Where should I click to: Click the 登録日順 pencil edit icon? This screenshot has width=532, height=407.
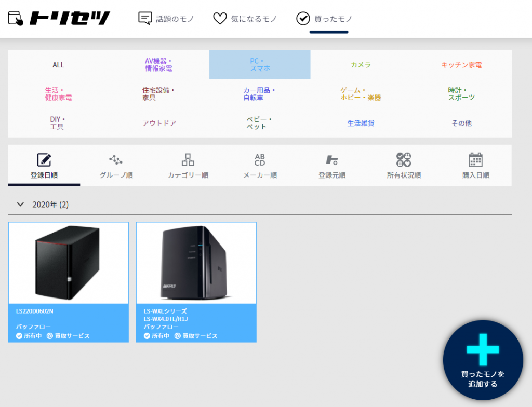tap(44, 160)
